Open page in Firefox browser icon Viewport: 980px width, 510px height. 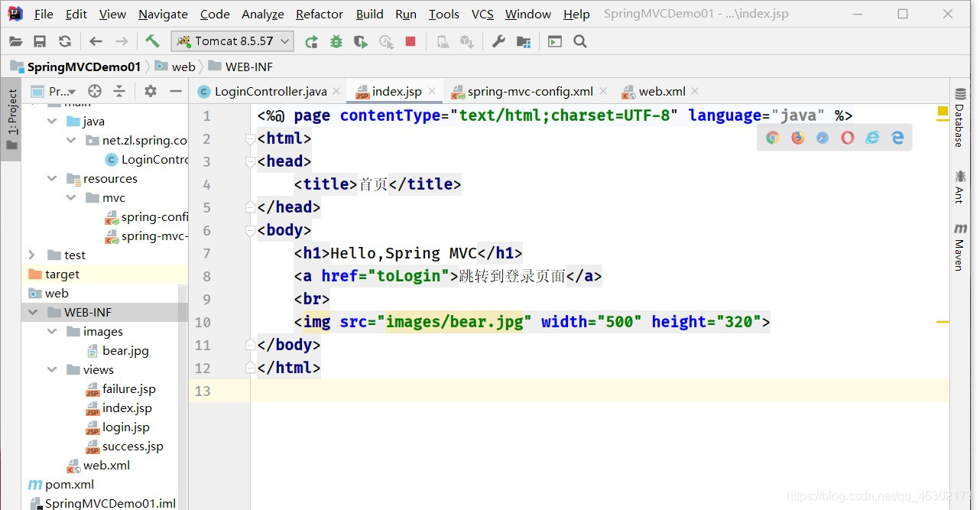798,138
